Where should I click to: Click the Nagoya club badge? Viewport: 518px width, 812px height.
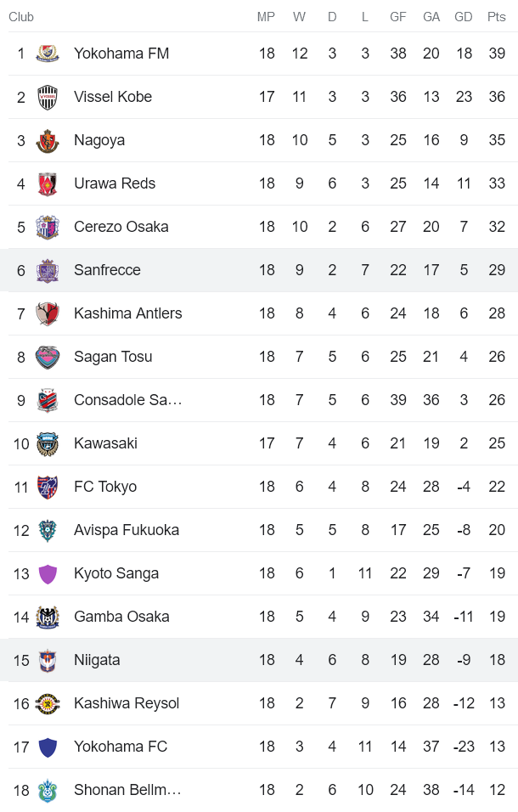click(48, 139)
